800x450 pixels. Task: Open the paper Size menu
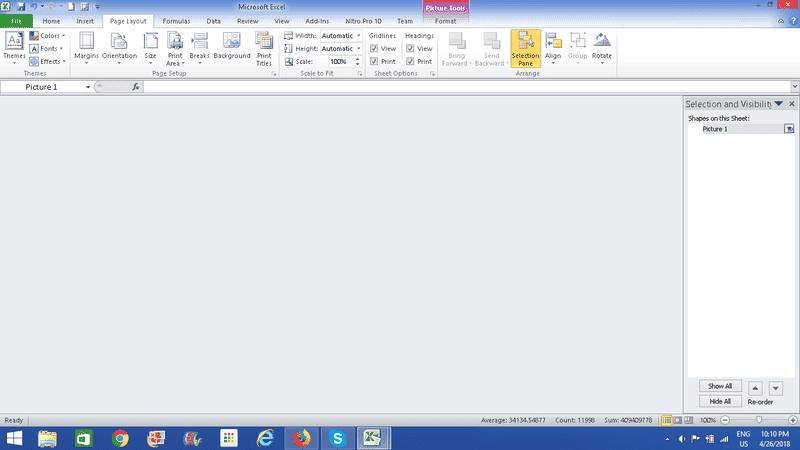(151, 48)
